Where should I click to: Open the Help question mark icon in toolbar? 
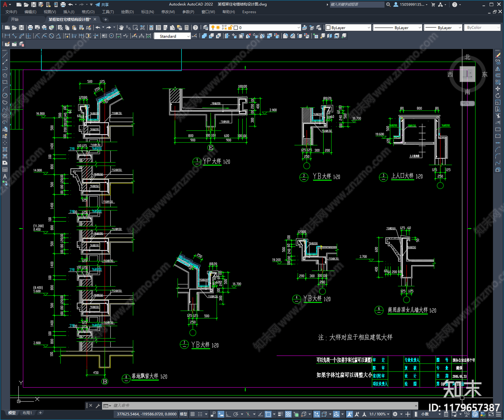[196, 28]
